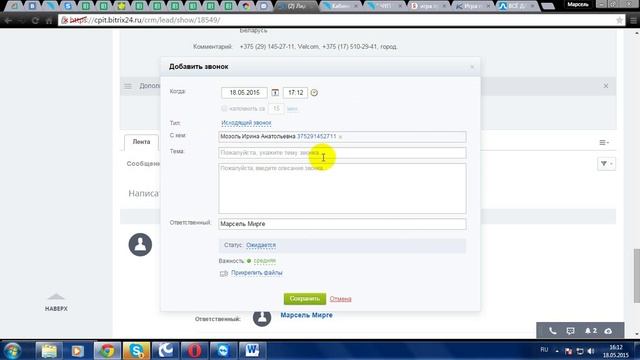Bookmark this page with the star
The width and height of the screenshot is (640, 360).
click(619, 20)
